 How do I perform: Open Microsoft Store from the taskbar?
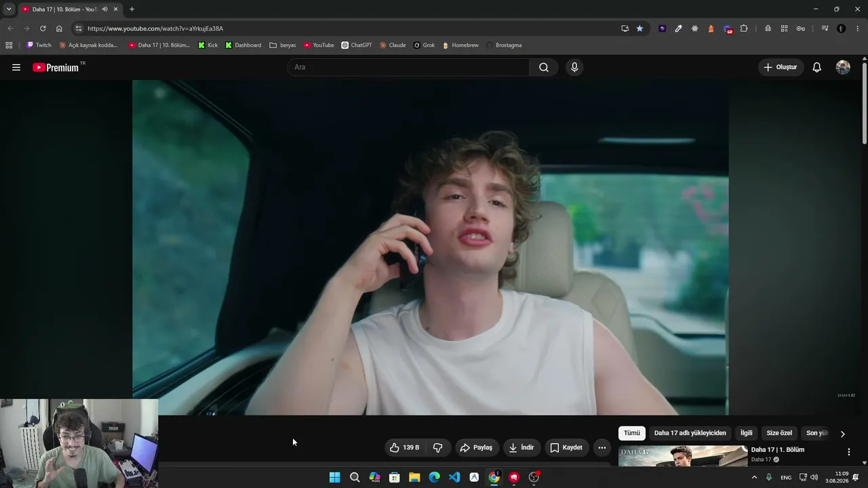(394, 477)
